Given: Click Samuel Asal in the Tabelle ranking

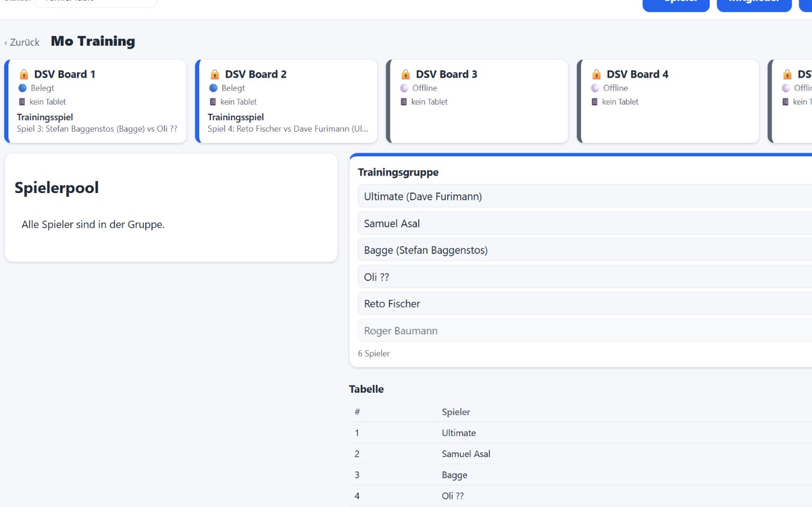Looking at the screenshot, I should (466, 454).
